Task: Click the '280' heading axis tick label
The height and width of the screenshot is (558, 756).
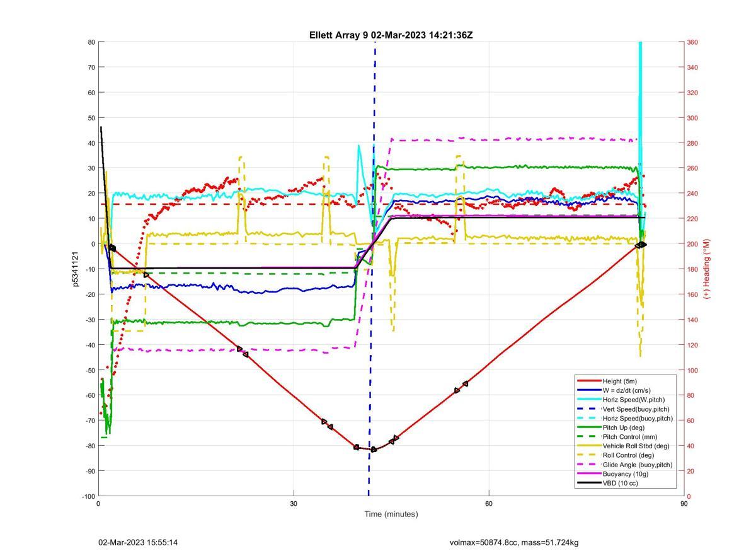Action: click(x=692, y=143)
